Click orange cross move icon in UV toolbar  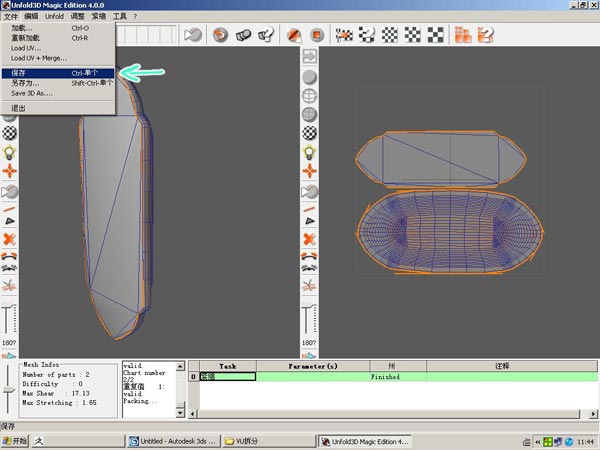309,171
